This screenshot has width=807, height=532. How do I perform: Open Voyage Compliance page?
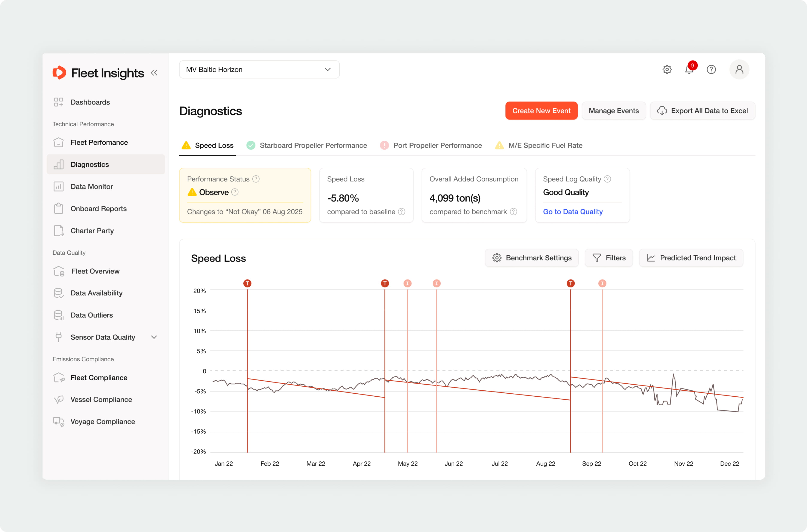click(106, 422)
